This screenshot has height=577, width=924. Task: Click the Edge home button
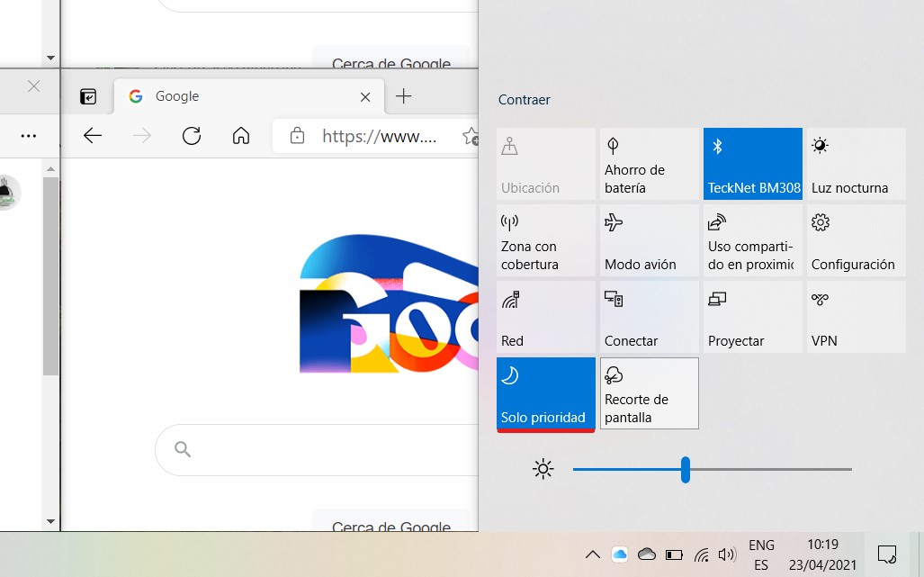point(241,136)
